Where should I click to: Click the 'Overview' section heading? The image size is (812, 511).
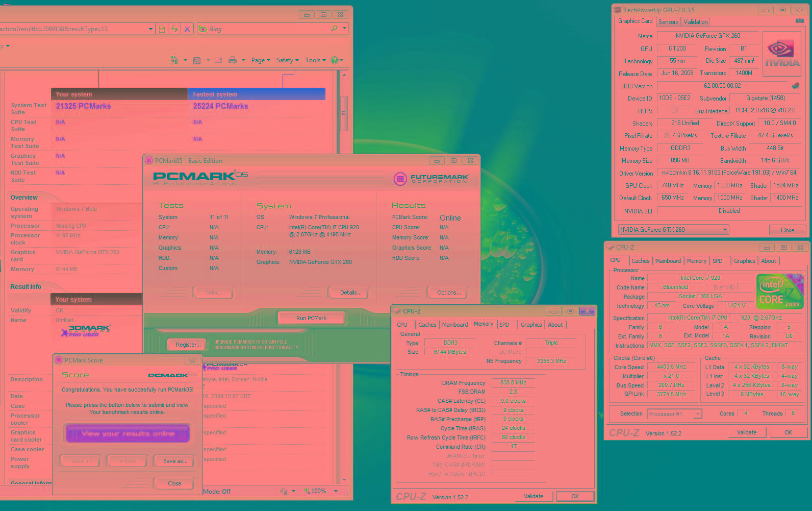pos(24,198)
